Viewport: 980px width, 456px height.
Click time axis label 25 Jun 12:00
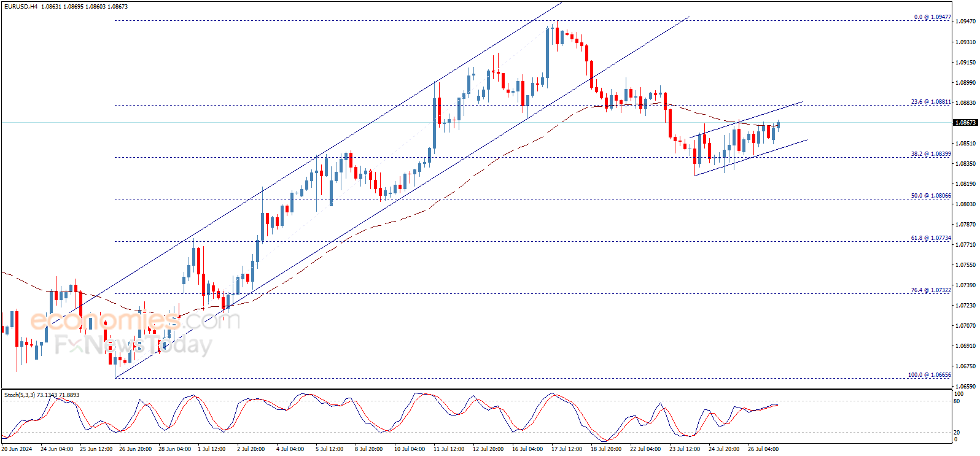coord(96,449)
